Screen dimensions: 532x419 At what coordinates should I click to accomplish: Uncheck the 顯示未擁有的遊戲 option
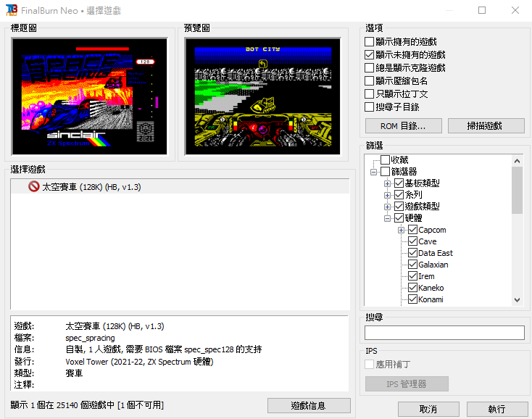pyautogui.click(x=369, y=54)
